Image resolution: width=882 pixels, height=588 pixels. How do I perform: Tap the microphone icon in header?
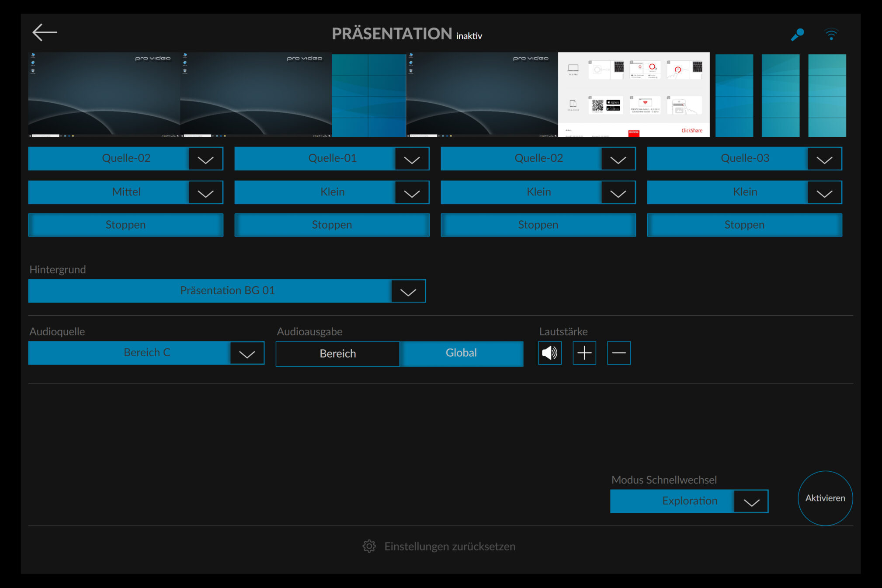click(x=797, y=35)
